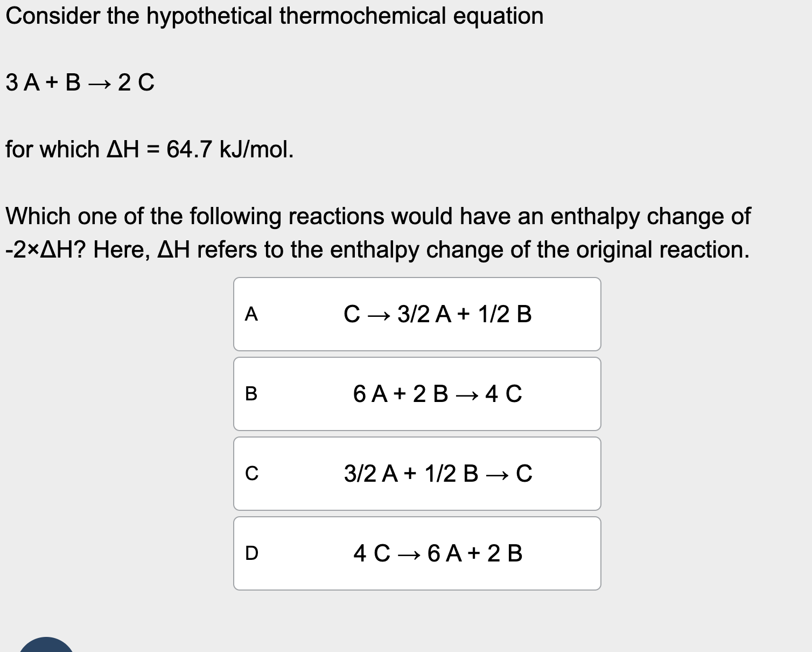Select answer option A "C → 3/2 A + 1/2 B"
Image resolution: width=812 pixels, height=652 pixels.
(417, 314)
